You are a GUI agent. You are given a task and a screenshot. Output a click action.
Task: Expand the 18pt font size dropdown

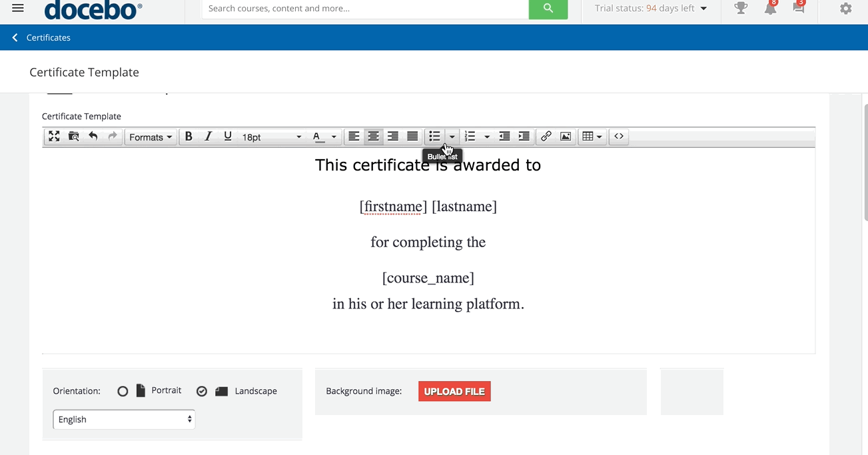[271, 137]
